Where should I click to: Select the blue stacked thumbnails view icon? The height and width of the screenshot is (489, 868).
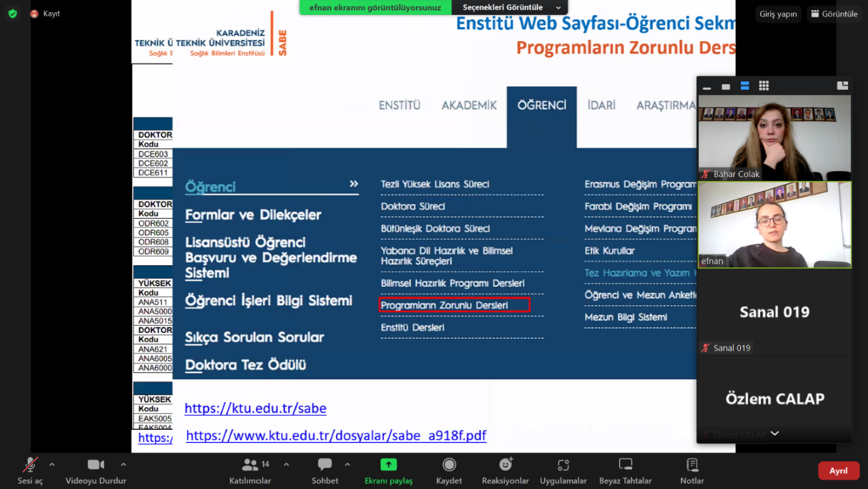tap(745, 86)
